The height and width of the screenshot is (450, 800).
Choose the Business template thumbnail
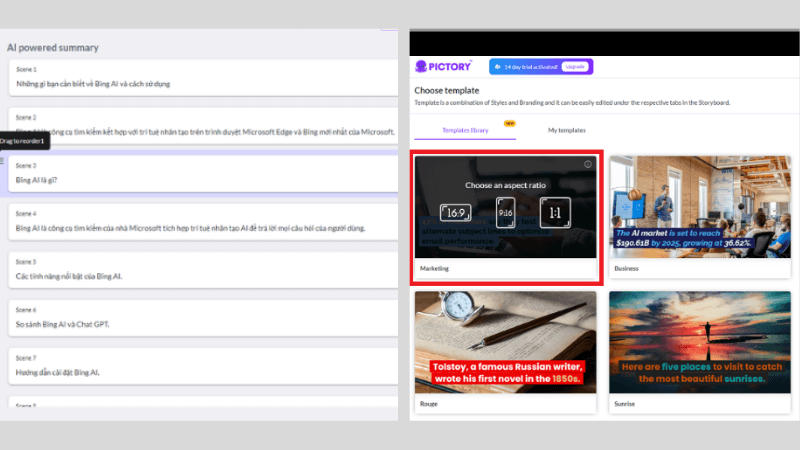[699, 207]
